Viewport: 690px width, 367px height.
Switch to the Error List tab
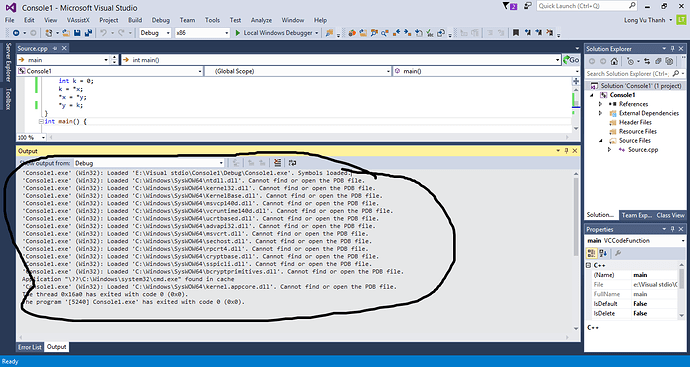(30, 347)
